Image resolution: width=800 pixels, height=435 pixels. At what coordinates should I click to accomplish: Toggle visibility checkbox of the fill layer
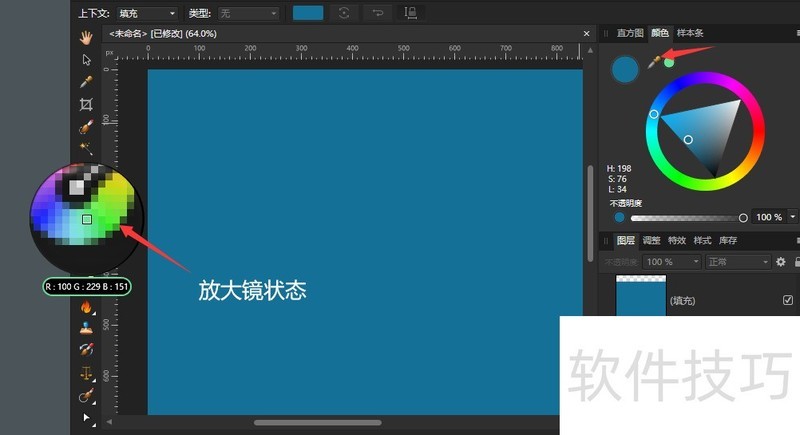click(x=787, y=300)
